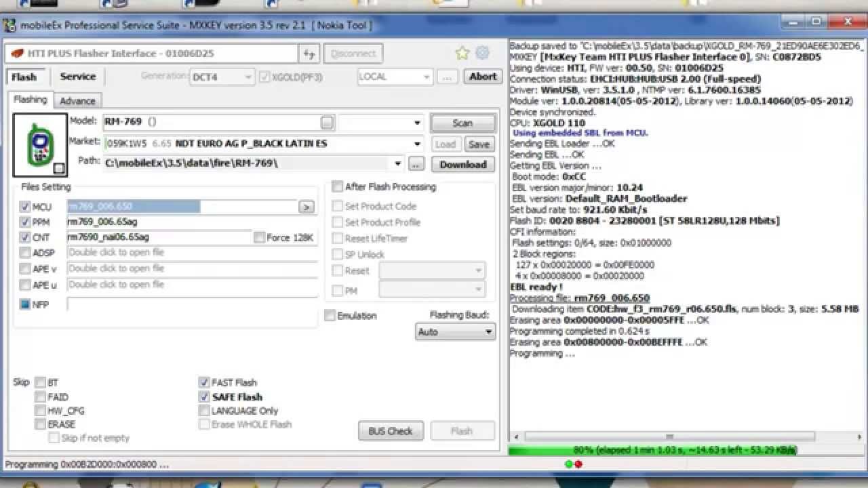This screenshot has width=868, height=488.
Task: Click the 'EBL ready !' log line
Action: [x=536, y=287]
